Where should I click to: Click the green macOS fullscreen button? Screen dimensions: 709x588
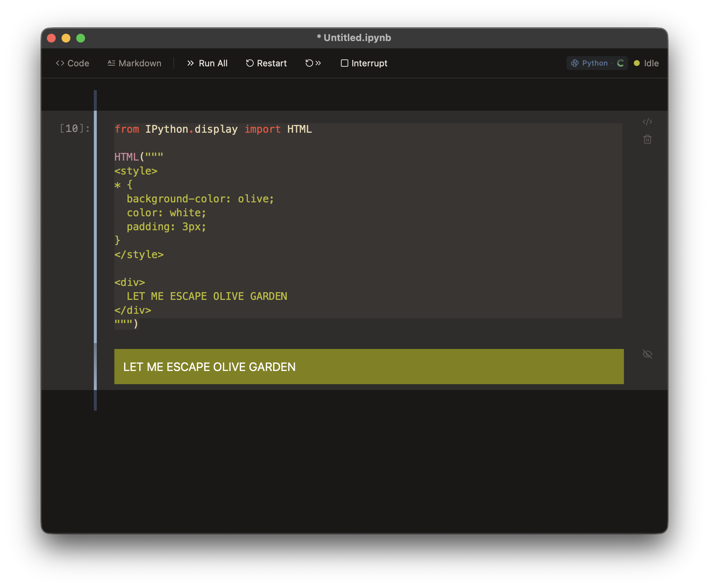[x=81, y=38]
